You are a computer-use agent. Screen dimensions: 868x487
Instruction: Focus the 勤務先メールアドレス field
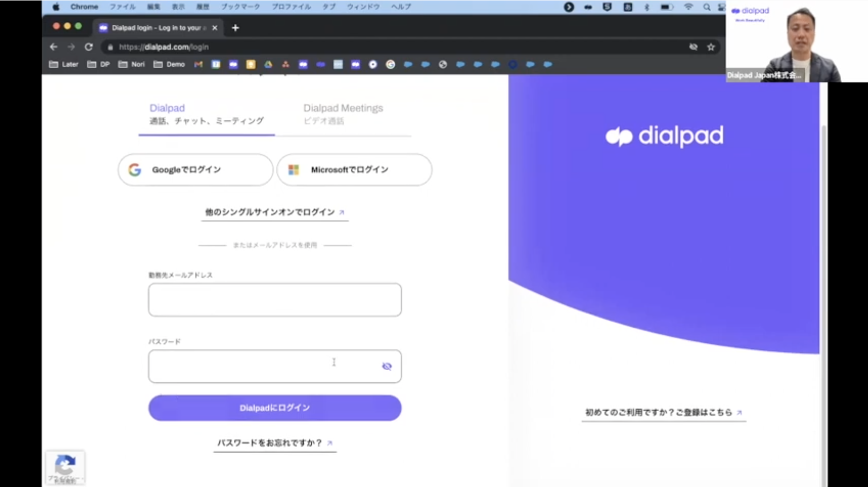tap(275, 300)
